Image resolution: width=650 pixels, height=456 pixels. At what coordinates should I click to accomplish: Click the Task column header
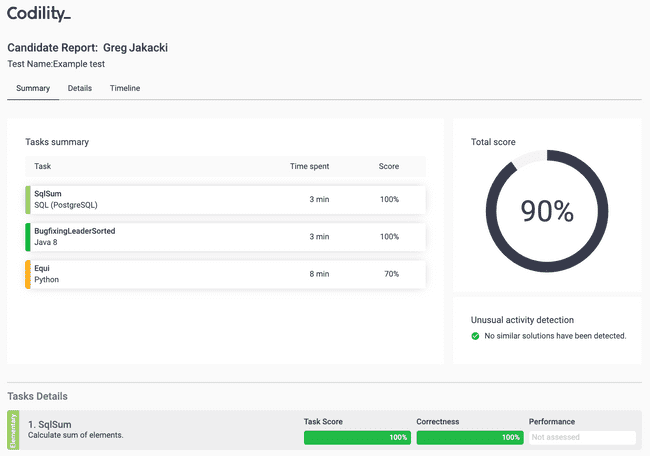42,166
